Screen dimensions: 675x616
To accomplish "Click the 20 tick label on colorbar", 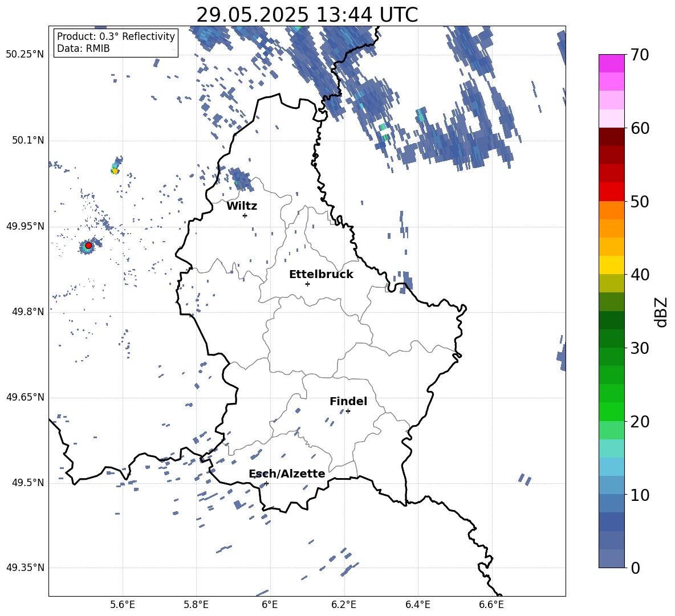I will click(x=640, y=422).
